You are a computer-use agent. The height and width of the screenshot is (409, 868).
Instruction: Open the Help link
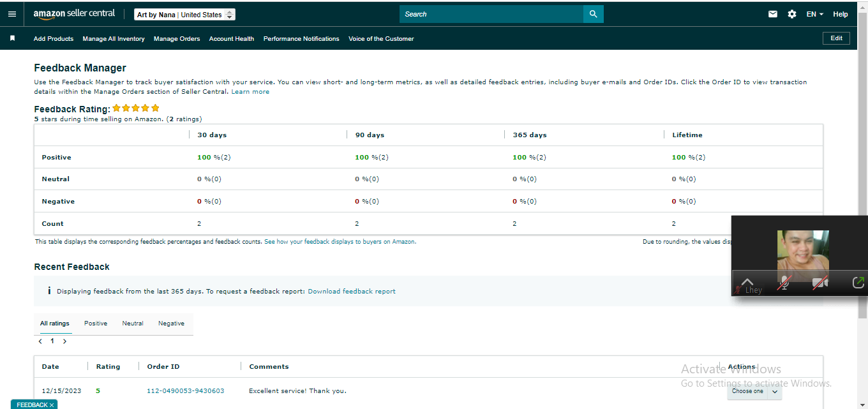tap(841, 14)
